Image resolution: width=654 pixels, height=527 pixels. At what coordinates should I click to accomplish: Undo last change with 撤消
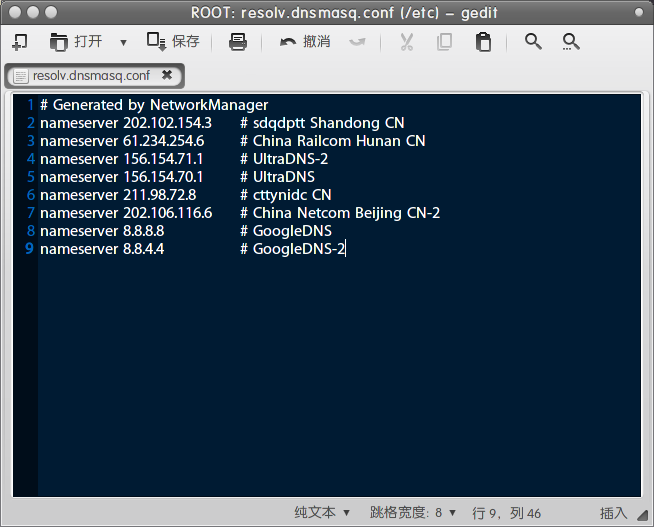(x=305, y=42)
